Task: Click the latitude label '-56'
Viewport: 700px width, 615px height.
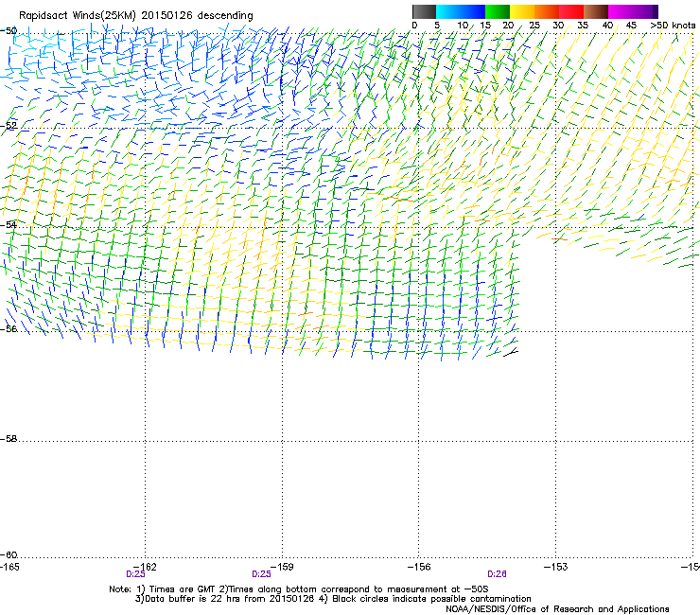Action: 9,328
